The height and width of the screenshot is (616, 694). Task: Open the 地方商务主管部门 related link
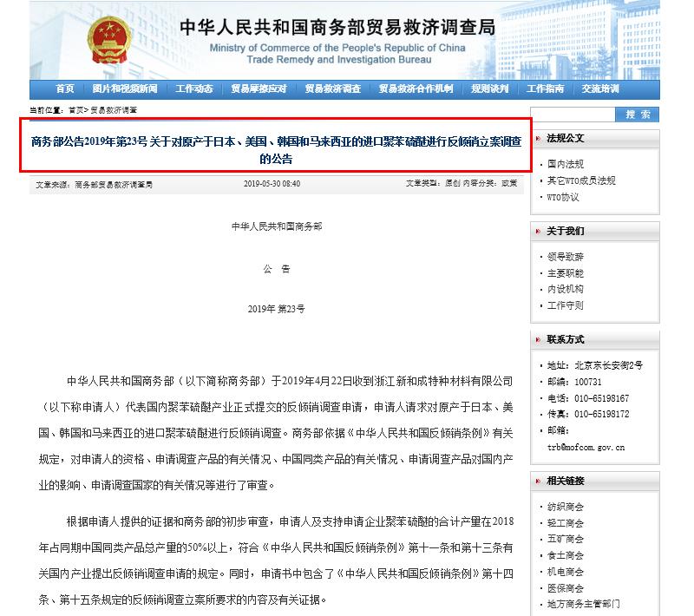point(584,604)
